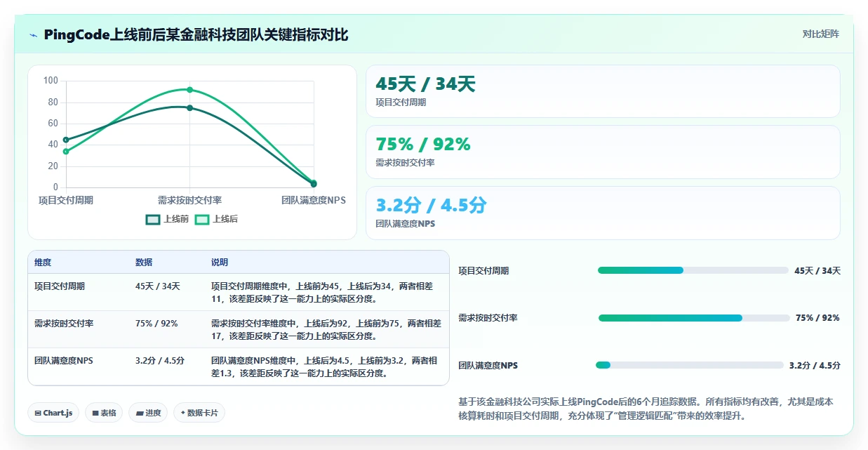Click the 需求按时交付率 progress bar
This screenshot has height=450, width=868.
694,318
